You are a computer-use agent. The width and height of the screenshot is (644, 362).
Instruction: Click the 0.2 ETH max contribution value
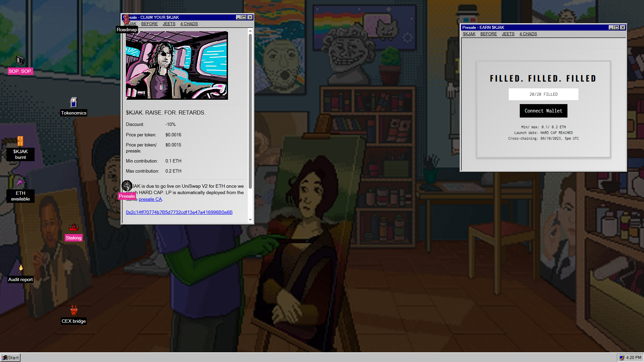tap(173, 171)
